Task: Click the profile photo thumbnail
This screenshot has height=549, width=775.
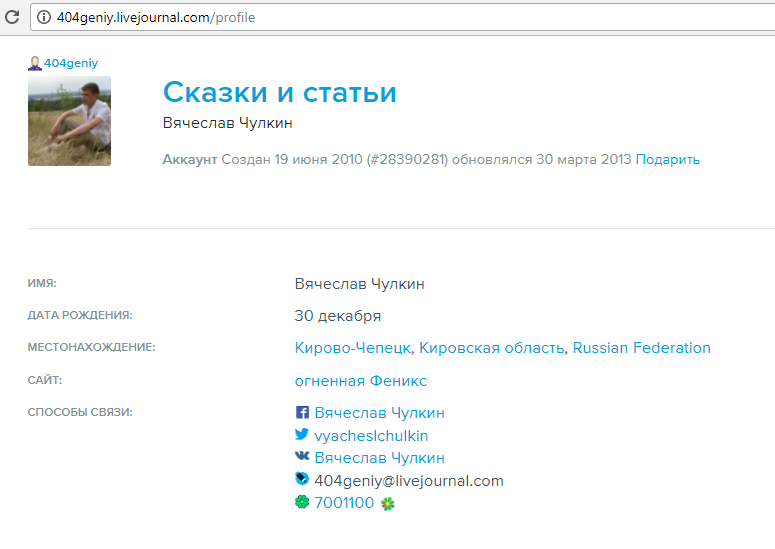Action: click(69, 121)
